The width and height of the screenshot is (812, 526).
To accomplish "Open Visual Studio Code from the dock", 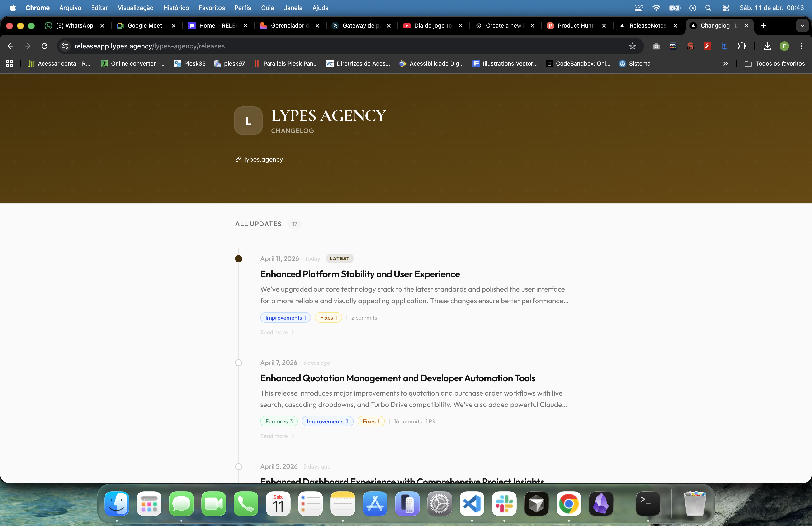I will (x=472, y=503).
